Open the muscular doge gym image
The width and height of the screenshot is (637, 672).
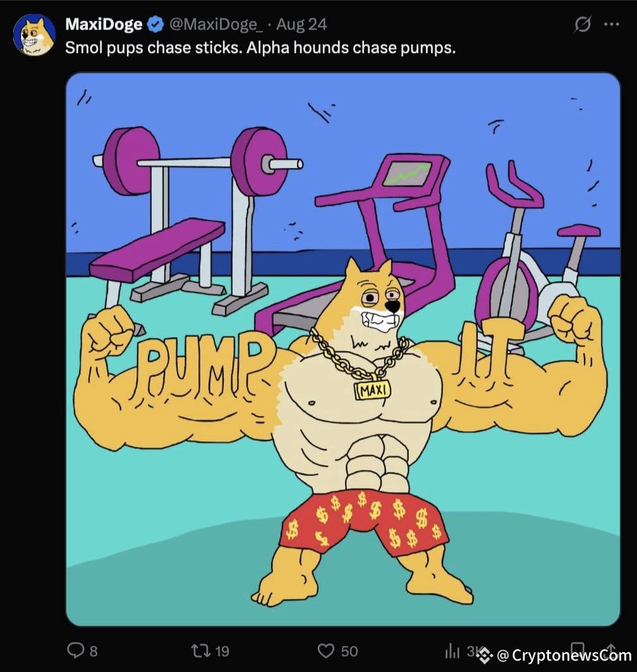click(x=343, y=349)
